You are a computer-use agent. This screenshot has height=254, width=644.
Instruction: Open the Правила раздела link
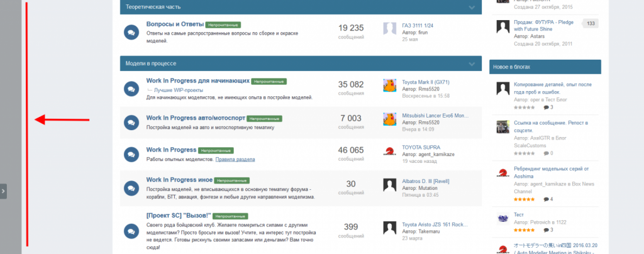pos(235,160)
